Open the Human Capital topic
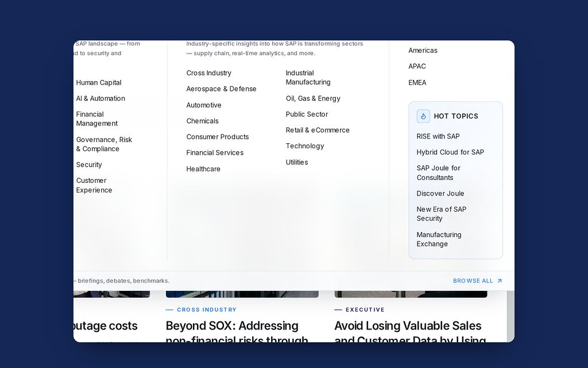Screen dimensions: 588x368 99,83
